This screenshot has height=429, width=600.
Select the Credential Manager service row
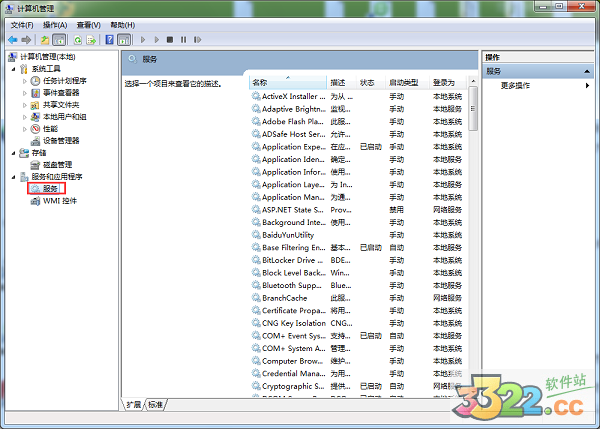358,374
